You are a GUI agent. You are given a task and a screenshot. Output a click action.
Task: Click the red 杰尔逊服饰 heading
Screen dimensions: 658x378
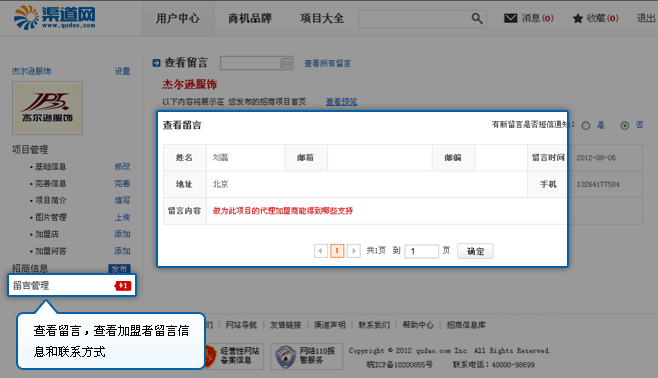tap(190, 84)
